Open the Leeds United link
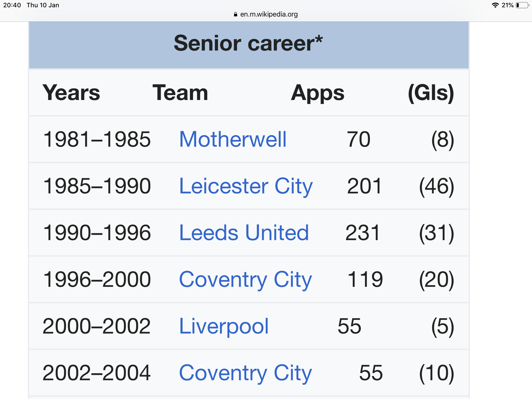This screenshot has height=399, width=532. coord(244,233)
